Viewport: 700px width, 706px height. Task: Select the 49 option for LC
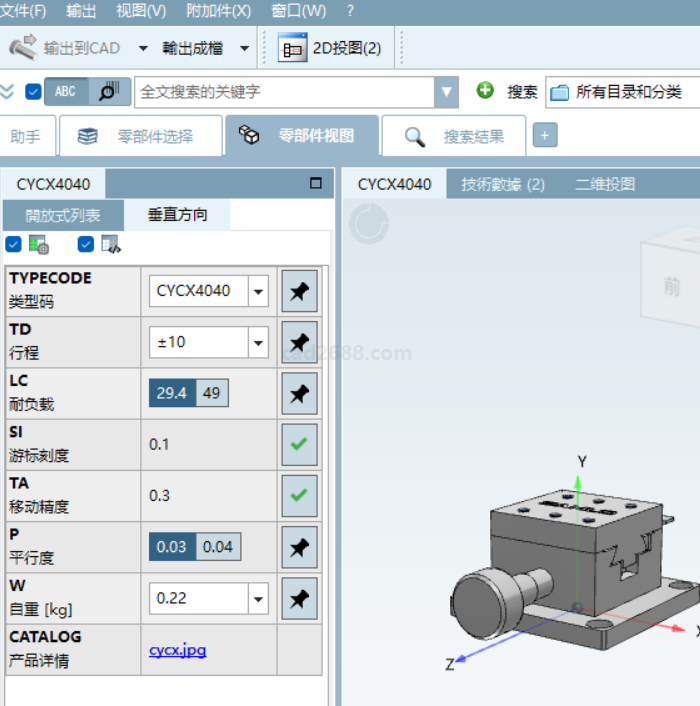click(212, 393)
